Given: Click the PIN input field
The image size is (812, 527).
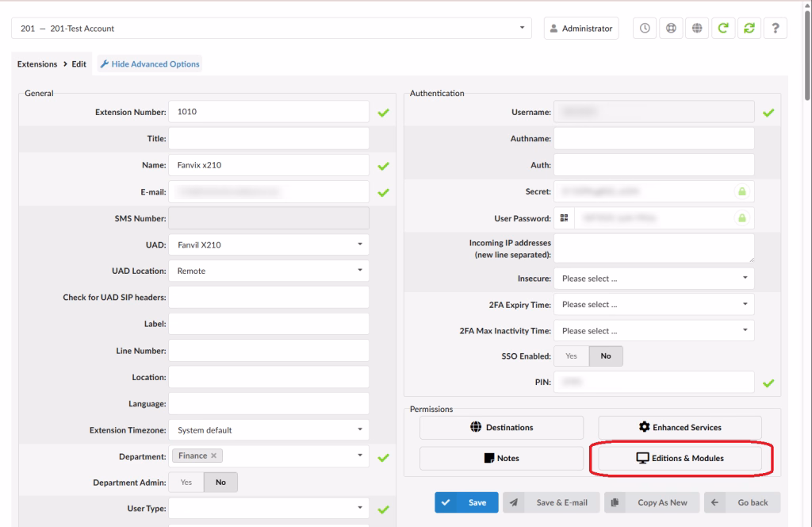Looking at the screenshot, I should click(x=654, y=383).
